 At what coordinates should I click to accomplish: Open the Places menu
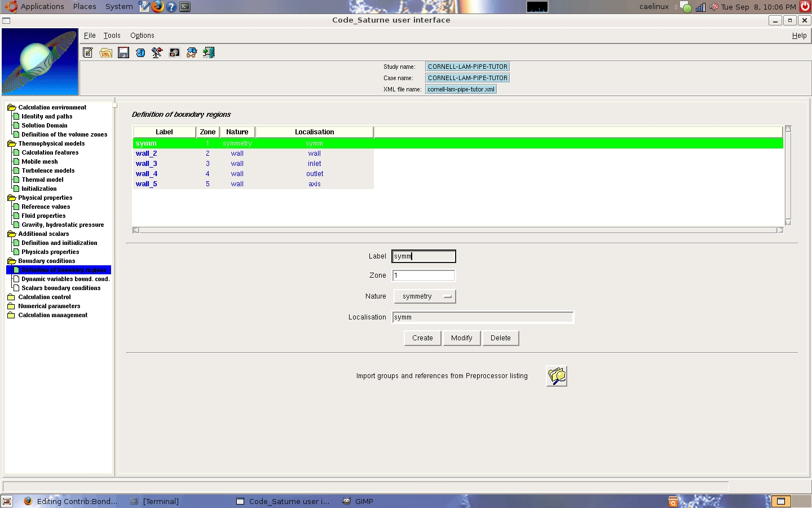[85, 7]
